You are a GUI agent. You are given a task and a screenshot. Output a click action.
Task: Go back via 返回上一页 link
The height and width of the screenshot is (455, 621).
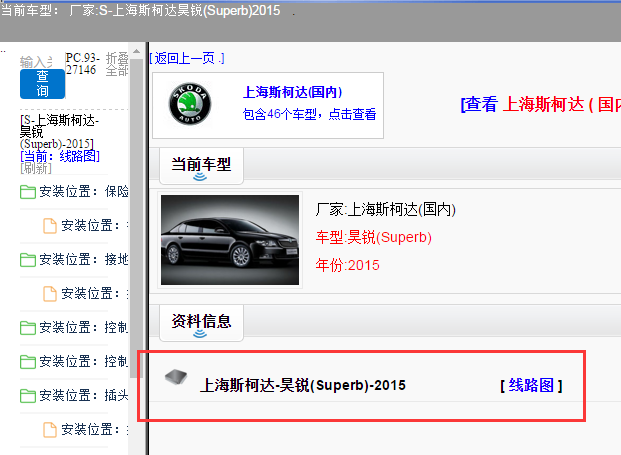point(187,59)
